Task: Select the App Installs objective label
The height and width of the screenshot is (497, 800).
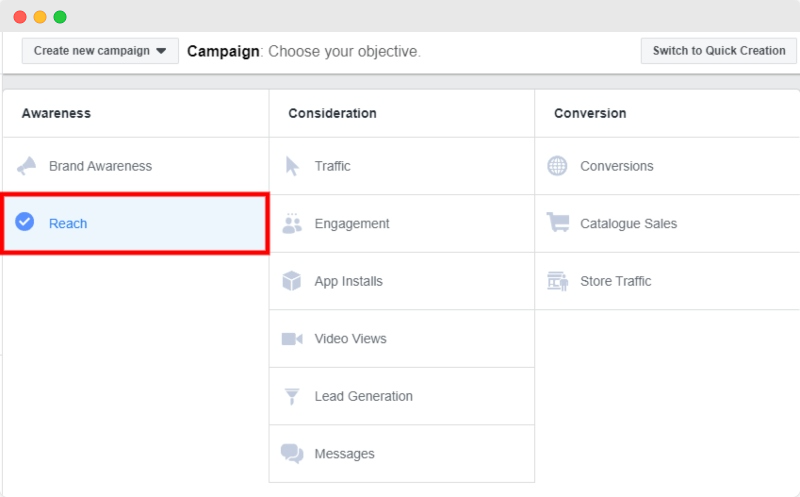Action: click(x=348, y=282)
